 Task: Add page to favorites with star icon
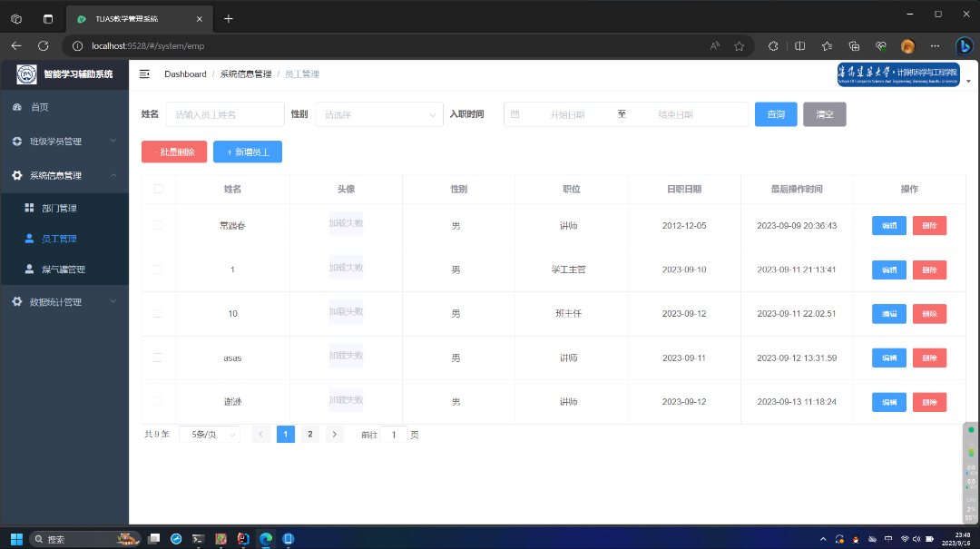pos(739,45)
